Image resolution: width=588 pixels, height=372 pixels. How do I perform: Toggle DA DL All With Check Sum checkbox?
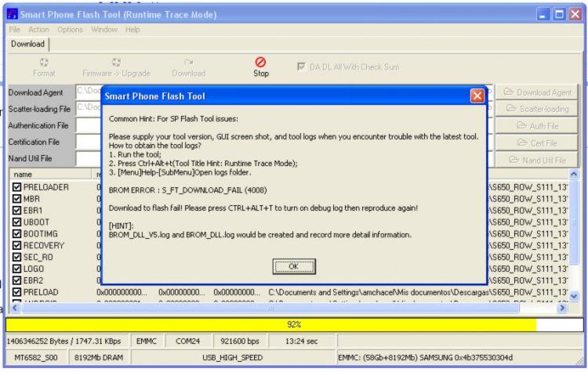pos(301,67)
